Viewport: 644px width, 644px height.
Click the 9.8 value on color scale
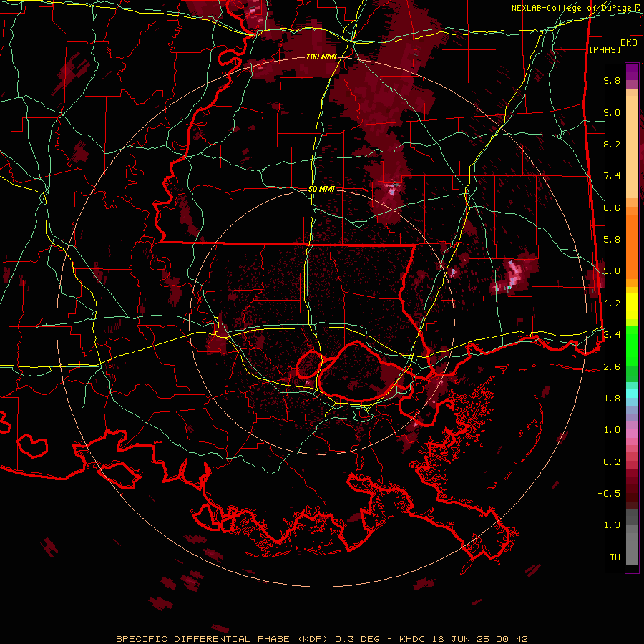point(612,80)
